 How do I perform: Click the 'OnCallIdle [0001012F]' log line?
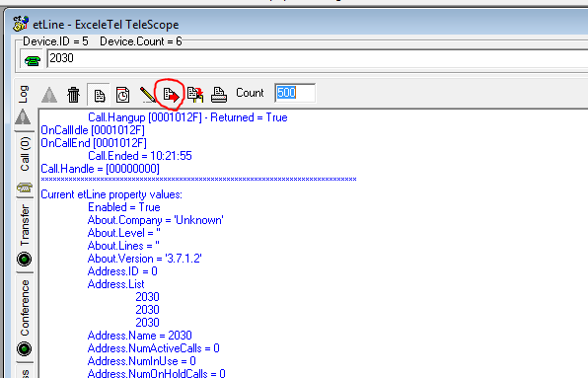click(x=93, y=130)
